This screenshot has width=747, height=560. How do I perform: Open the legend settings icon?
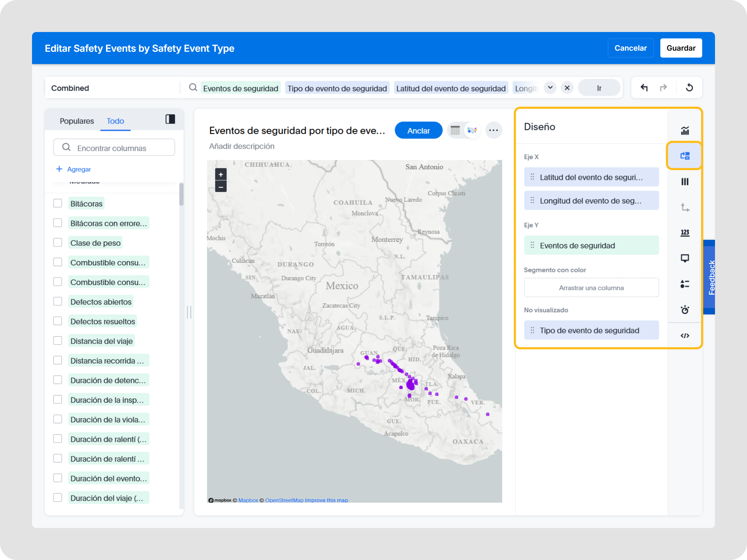point(685,284)
